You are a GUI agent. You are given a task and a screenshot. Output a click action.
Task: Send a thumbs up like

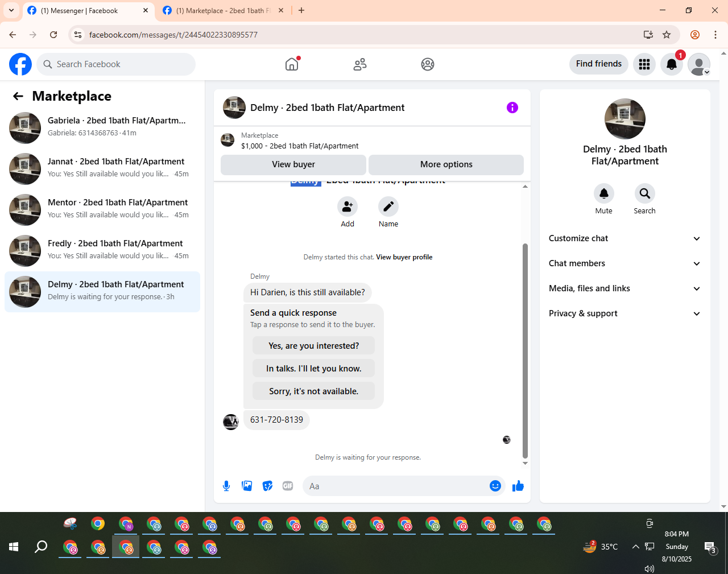[518, 486]
